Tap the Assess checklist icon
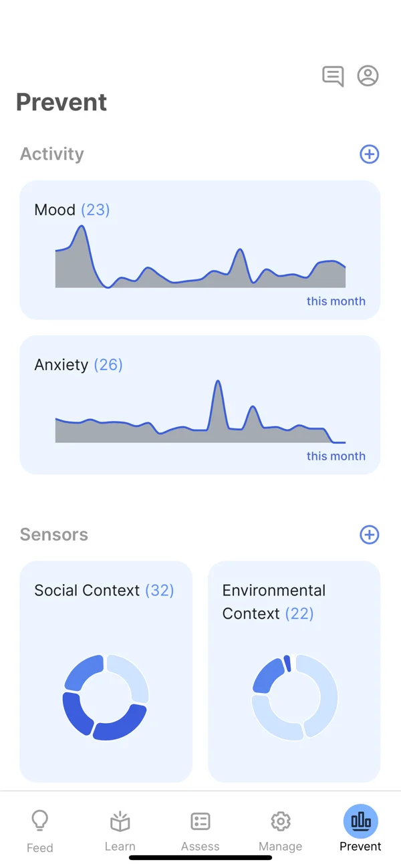This screenshot has width=401, height=868. tap(200, 821)
